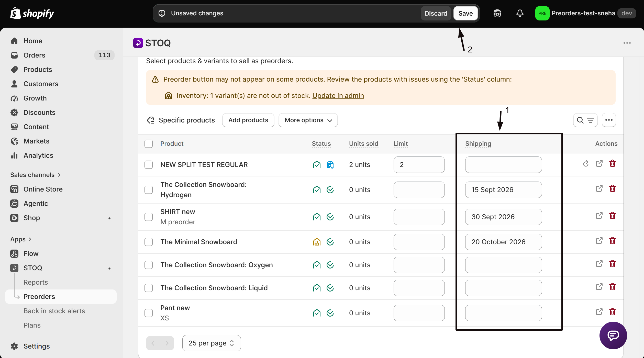
Task: Toggle select-all products checkbox
Action: click(x=149, y=144)
